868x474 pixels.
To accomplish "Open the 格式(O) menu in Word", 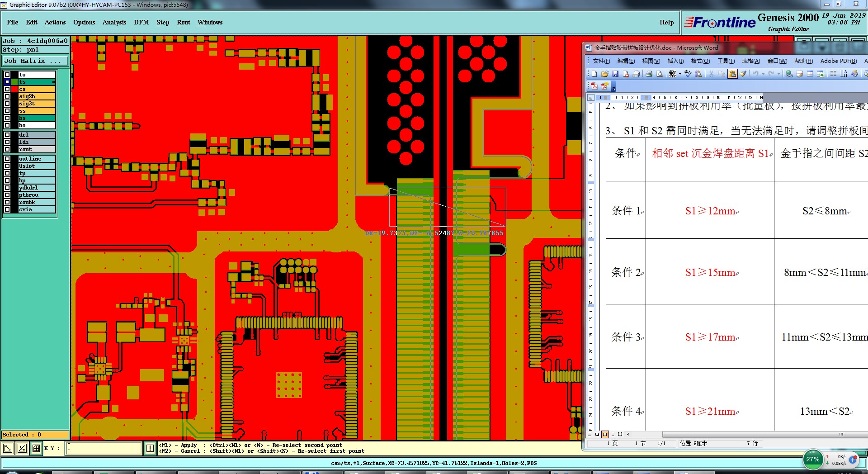I will click(x=700, y=61).
